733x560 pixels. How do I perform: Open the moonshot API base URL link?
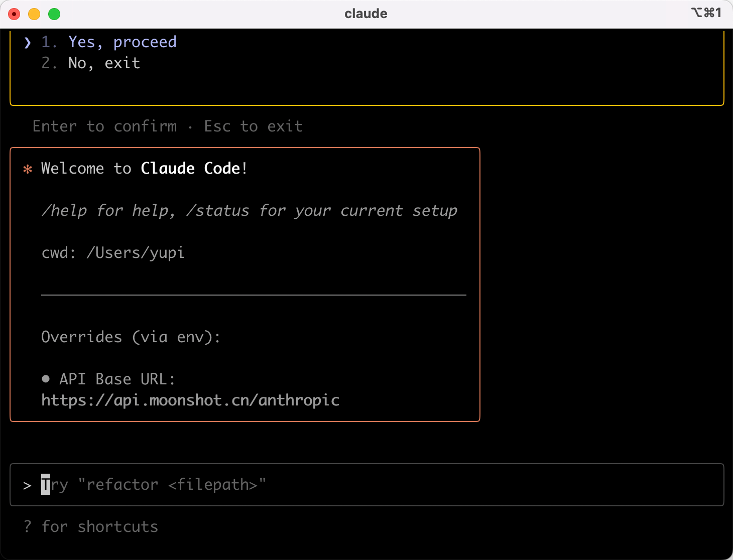tap(190, 400)
